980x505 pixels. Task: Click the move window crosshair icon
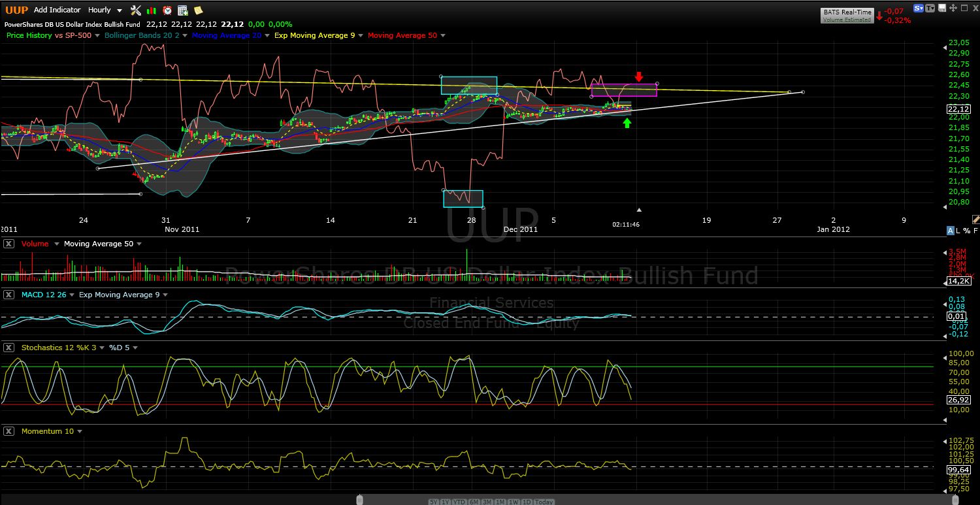point(953,8)
